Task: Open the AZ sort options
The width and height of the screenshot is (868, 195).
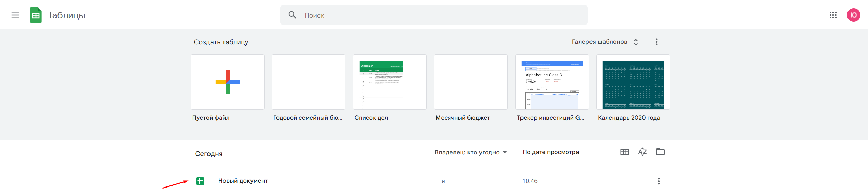Action: (x=642, y=152)
